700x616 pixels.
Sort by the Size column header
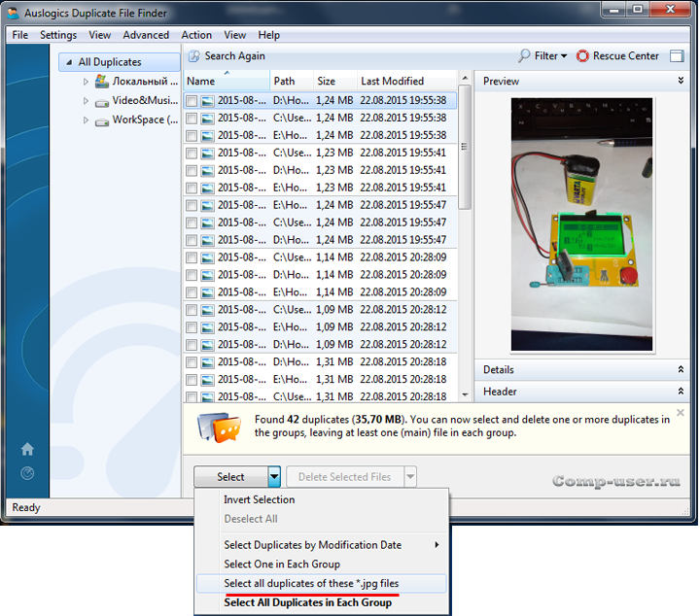click(335, 82)
